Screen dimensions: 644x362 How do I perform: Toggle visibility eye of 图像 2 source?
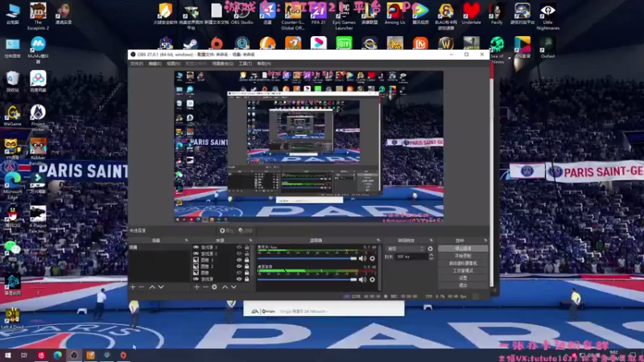(239, 266)
